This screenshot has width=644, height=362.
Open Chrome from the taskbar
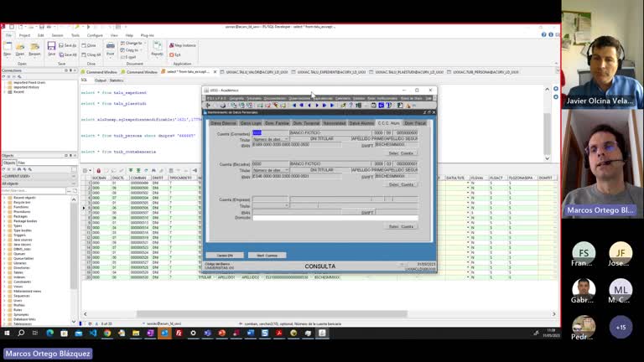tap(107, 333)
